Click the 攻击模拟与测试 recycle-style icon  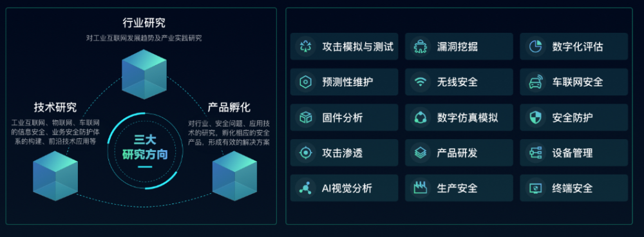(x=305, y=46)
